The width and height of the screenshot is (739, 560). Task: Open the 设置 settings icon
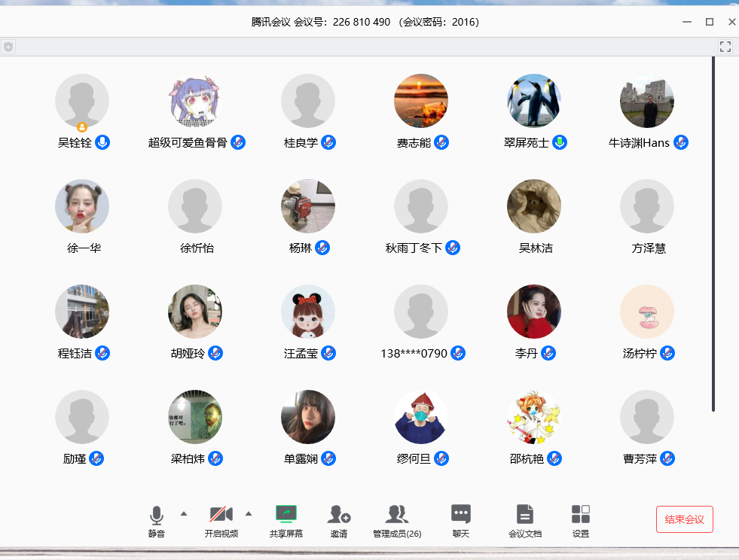(581, 514)
